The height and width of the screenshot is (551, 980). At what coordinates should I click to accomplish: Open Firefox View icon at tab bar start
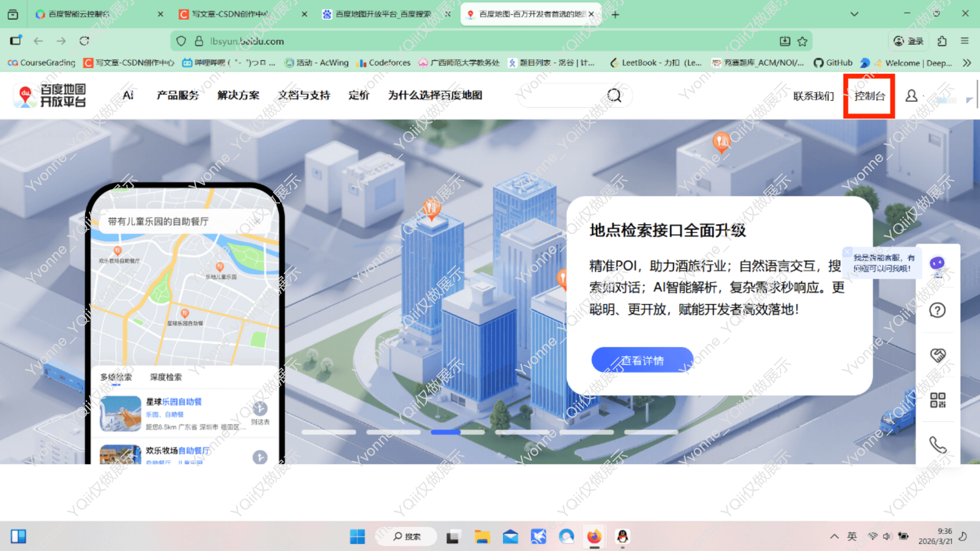click(x=13, y=14)
